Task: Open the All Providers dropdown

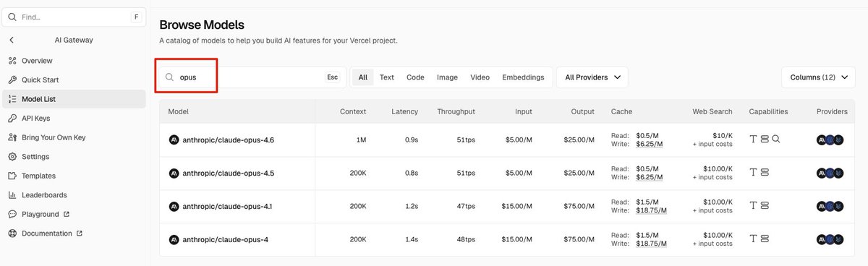Action: tap(592, 77)
